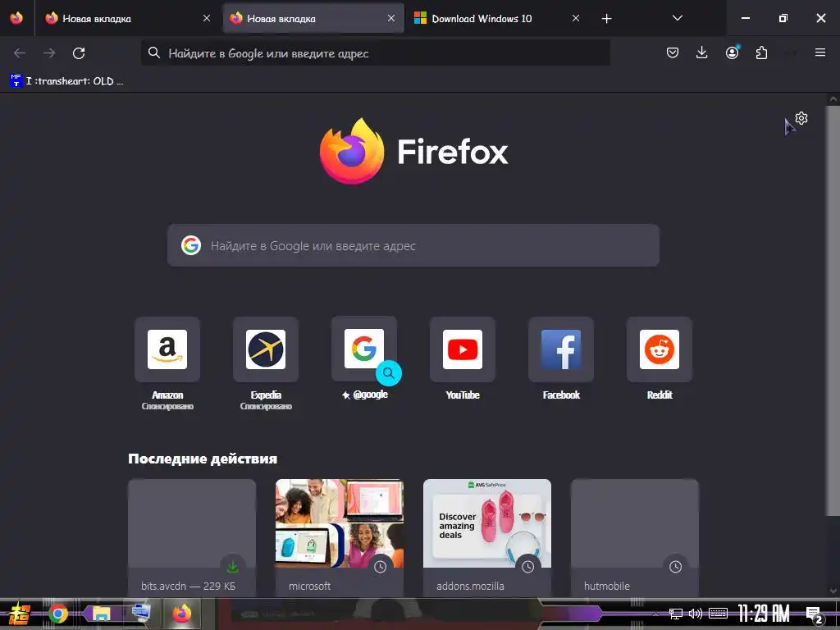Click the scrollbar down arrow
The image size is (840, 630).
point(833,591)
